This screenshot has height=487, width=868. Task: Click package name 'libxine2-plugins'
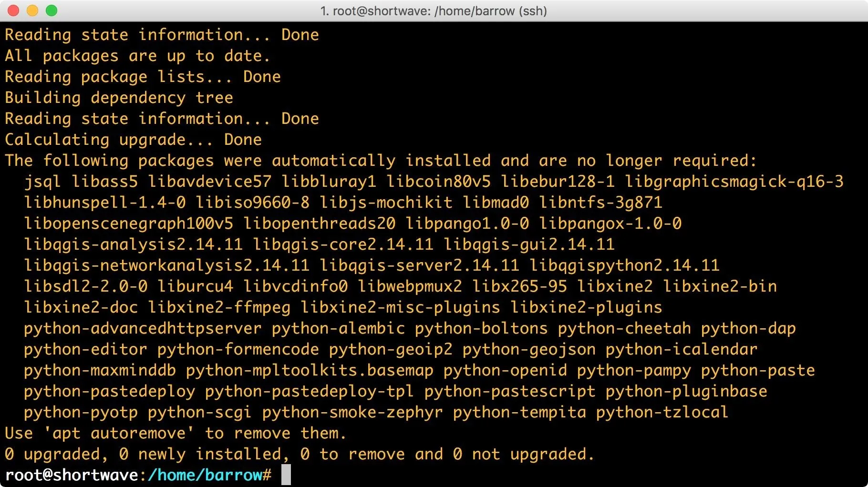click(x=587, y=307)
